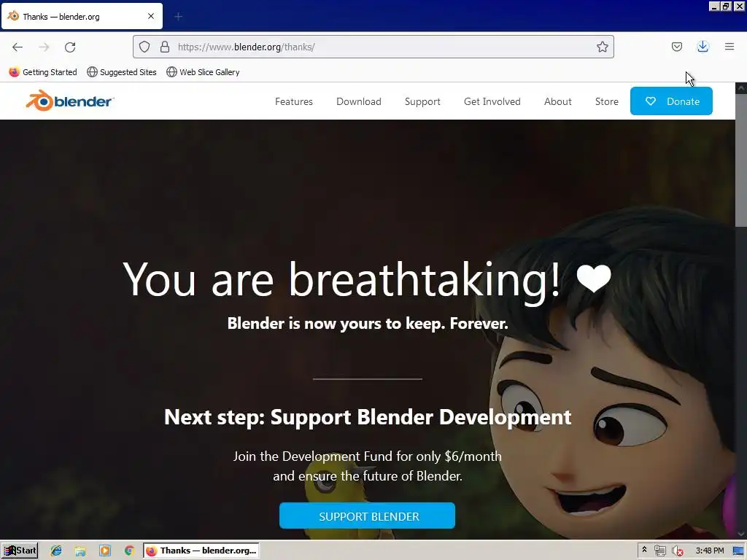Open the Suggested Sites bookmark
The height and width of the screenshot is (560, 747).
122,72
